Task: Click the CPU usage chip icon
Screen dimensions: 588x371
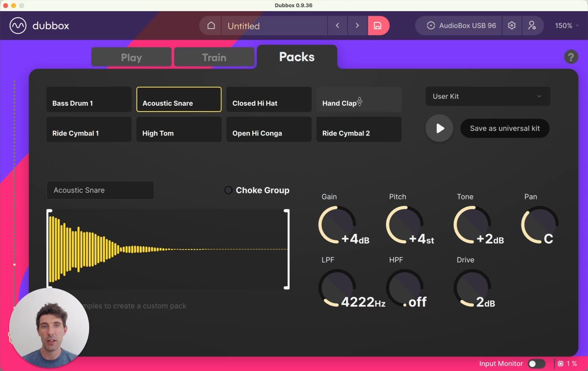Action: pyautogui.click(x=560, y=363)
